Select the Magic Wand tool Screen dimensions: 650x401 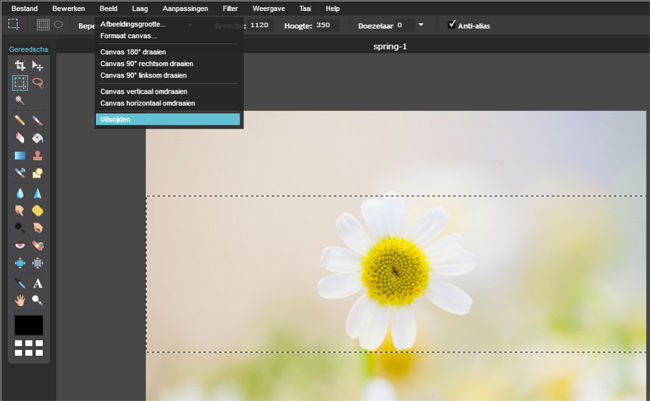pos(19,100)
